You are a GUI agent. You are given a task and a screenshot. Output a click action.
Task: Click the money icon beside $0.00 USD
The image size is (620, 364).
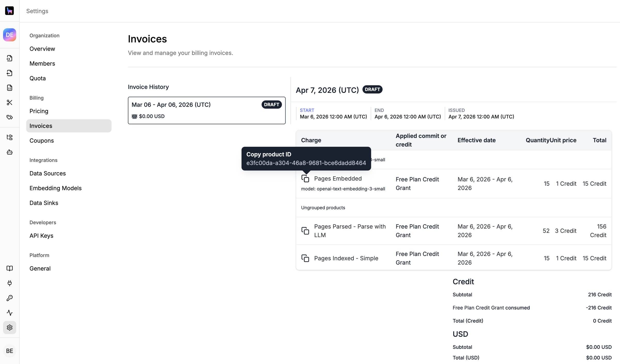134,116
